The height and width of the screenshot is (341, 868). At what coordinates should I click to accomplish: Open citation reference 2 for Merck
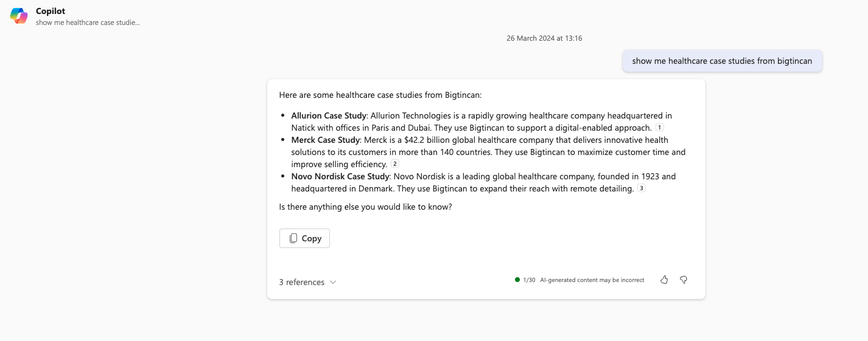pyautogui.click(x=395, y=164)
